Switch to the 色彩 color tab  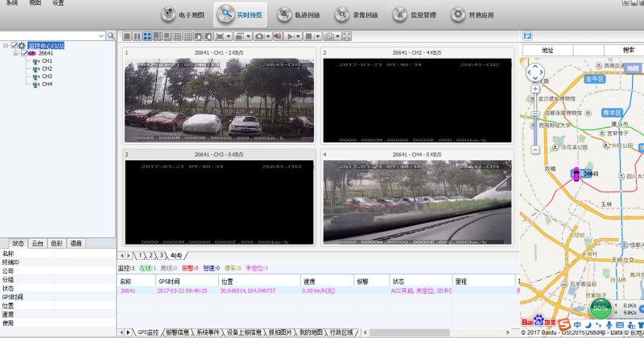click(x=56, y=244)
